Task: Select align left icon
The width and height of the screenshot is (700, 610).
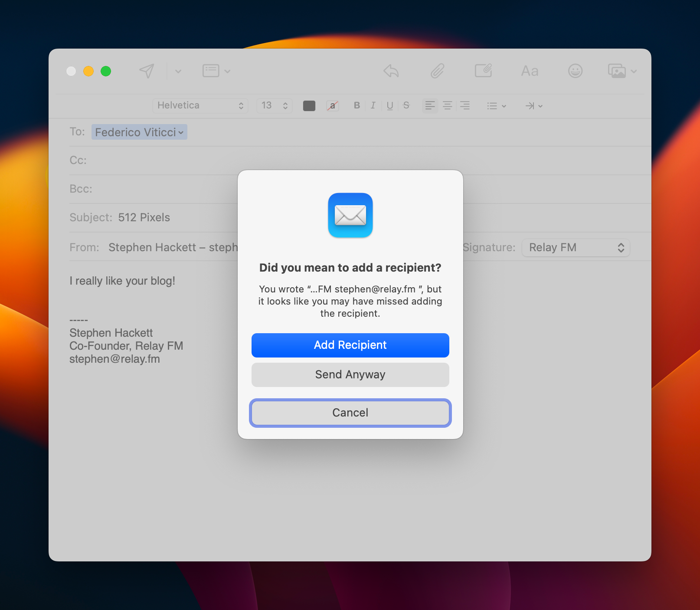Action: (x=430, y=105)
